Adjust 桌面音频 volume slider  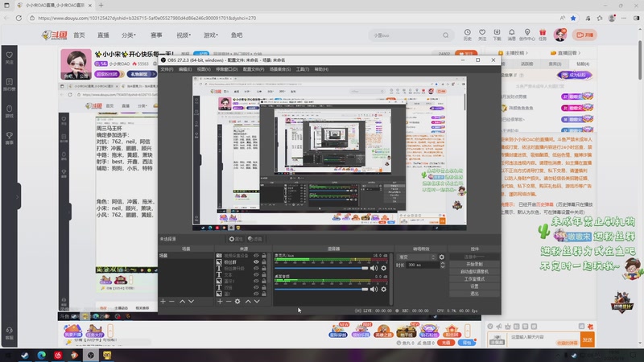click(x=321, y=289)
